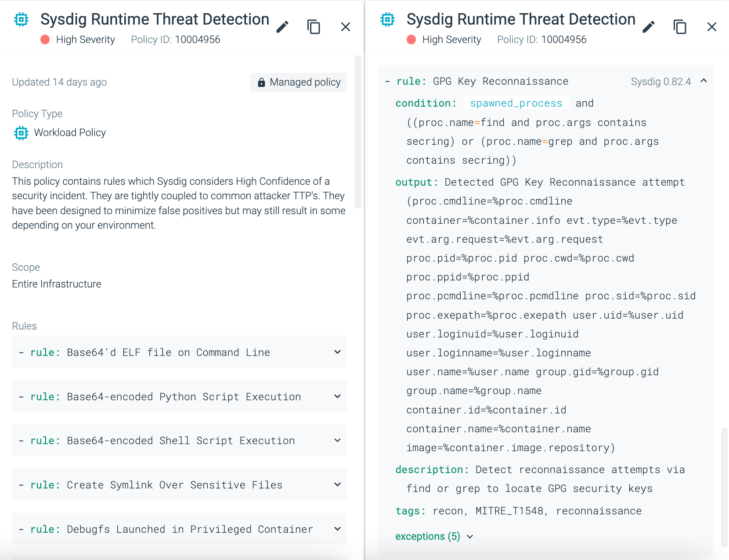Click the Sysdig chip icon in left header

tap(21, 20)
